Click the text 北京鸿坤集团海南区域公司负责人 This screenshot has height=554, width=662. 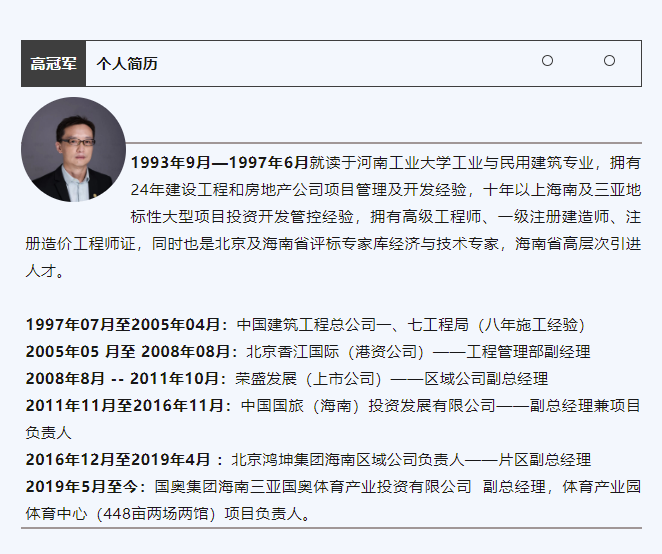[x=348, y=460]
